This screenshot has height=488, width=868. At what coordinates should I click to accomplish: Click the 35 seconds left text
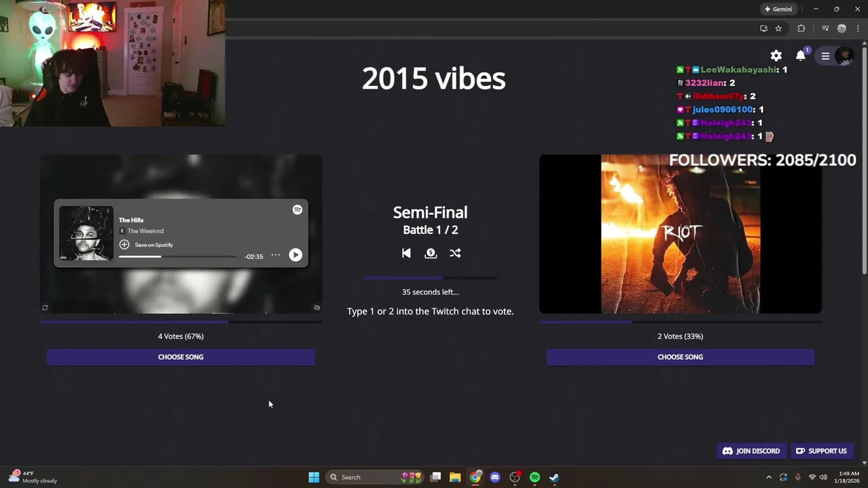[431, 292]
